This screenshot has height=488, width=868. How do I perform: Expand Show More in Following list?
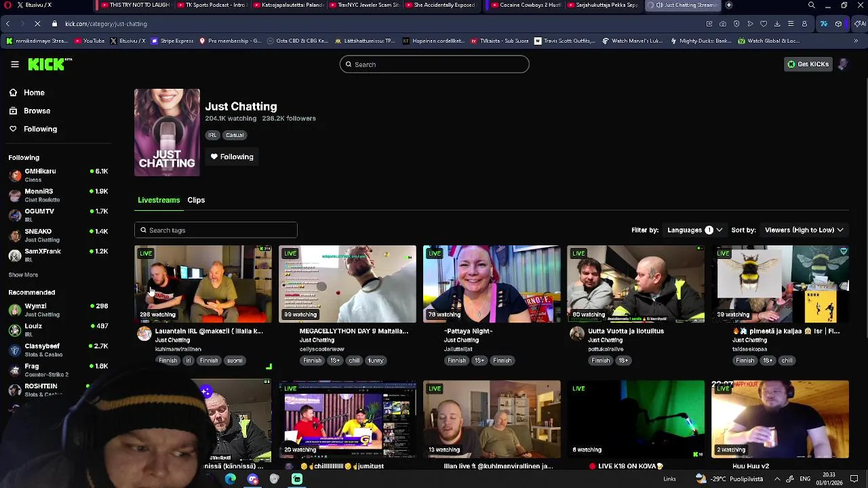[23, 274]
